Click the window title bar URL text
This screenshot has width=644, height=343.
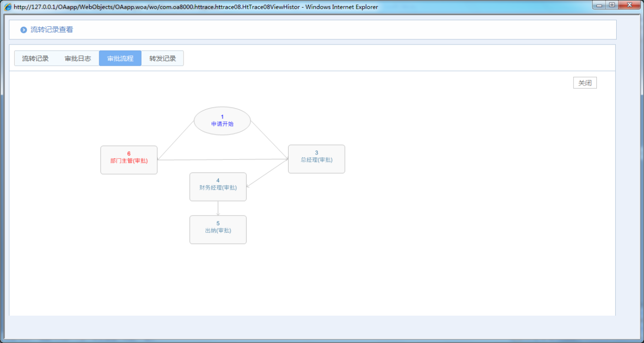(192, 7)
